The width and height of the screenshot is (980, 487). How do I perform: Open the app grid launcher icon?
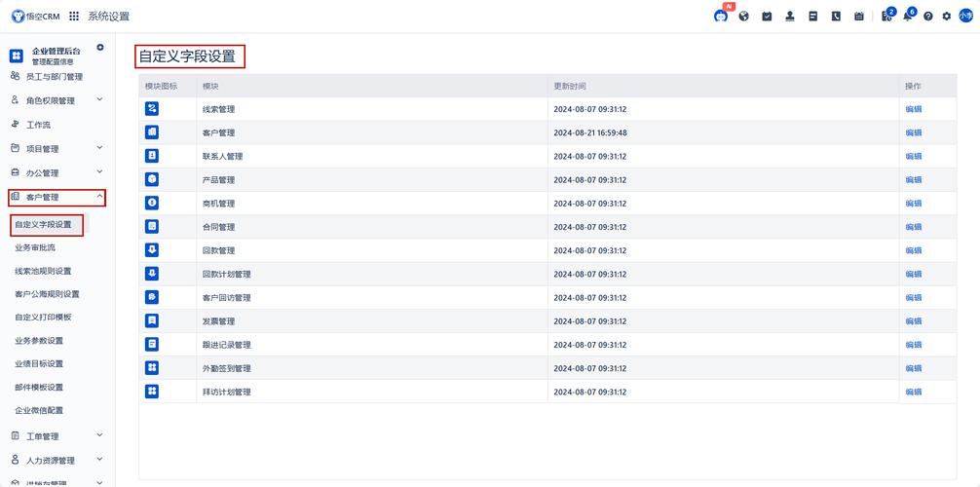point(74,17)
